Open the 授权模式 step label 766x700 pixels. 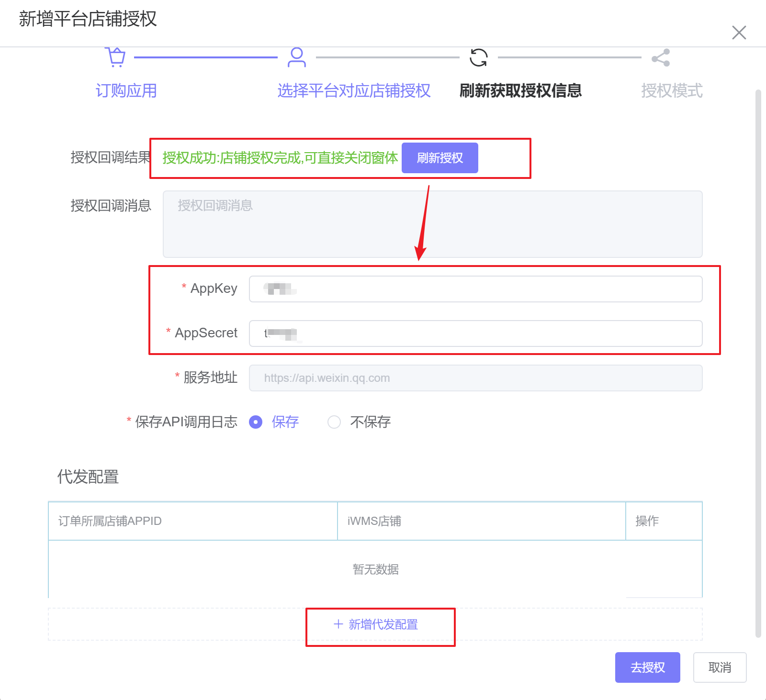click(672, 90)
